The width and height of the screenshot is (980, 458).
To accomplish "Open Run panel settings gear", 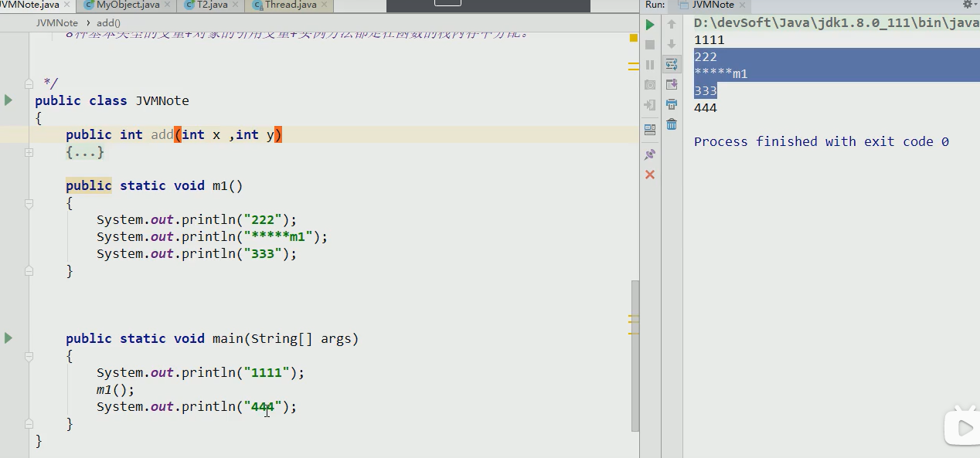I will tap(968, 5).
